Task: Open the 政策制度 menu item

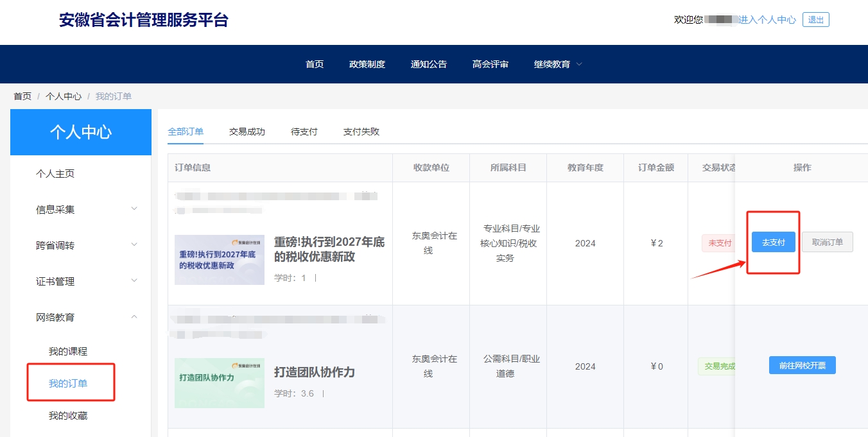Action: point(367,64)
